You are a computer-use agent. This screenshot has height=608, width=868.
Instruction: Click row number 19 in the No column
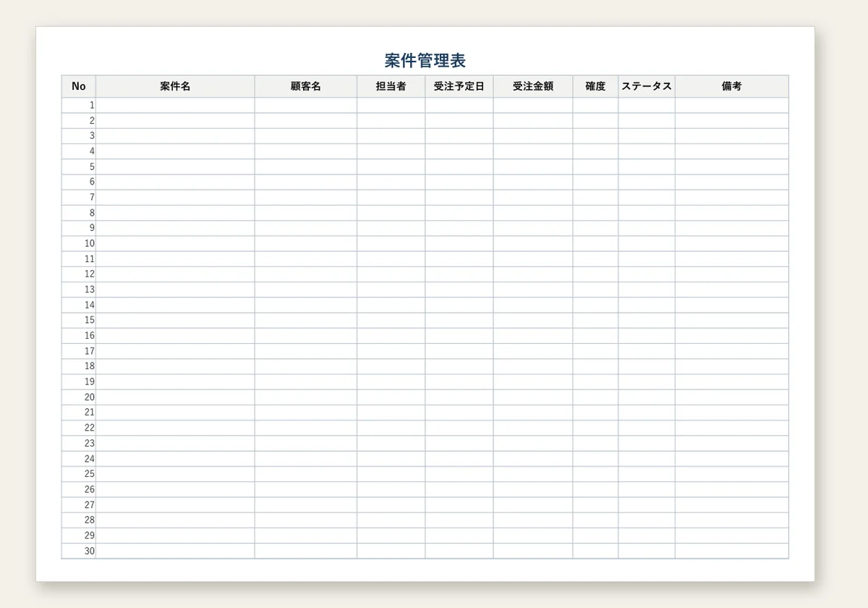[x=79, y=382]
